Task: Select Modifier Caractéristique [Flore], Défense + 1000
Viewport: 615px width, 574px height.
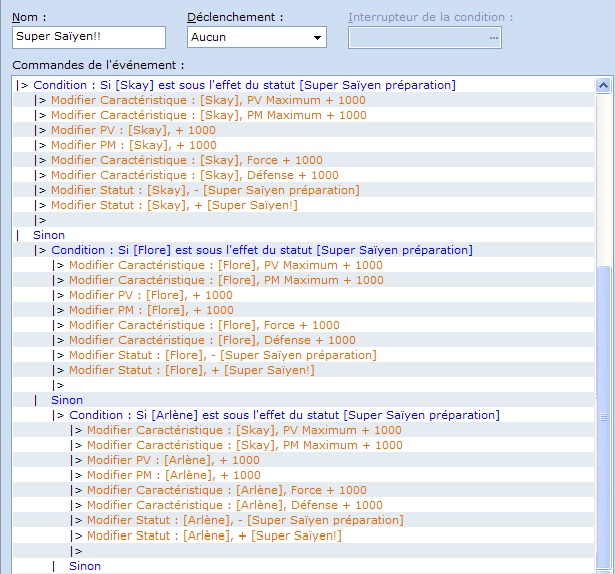Action: coord(304,340)
